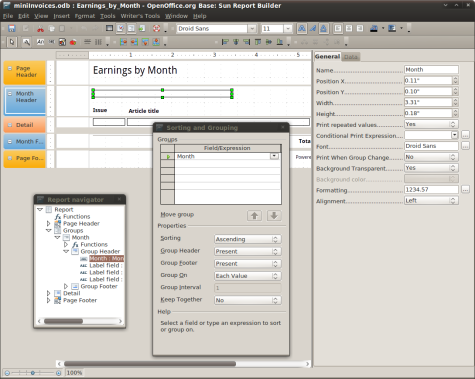Image resolution: width=475 pixels, height=379 pixels.
Task: Select the Page Footer item in Report navigator
Action: tap(80, 300)
